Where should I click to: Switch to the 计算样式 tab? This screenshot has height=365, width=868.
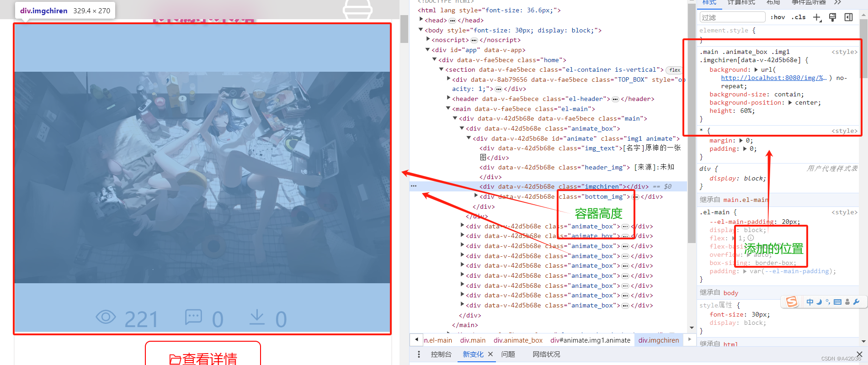click(741, 2)
